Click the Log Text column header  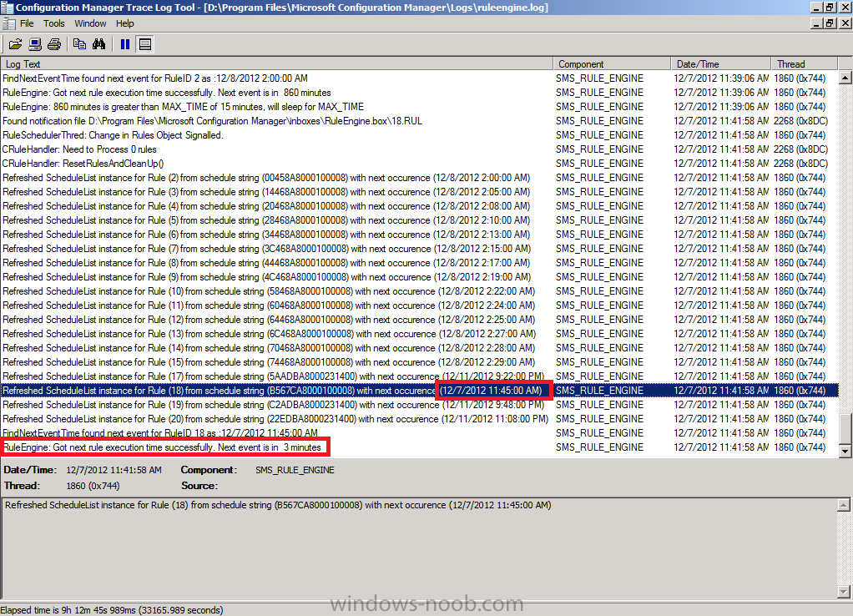point(276,63)
